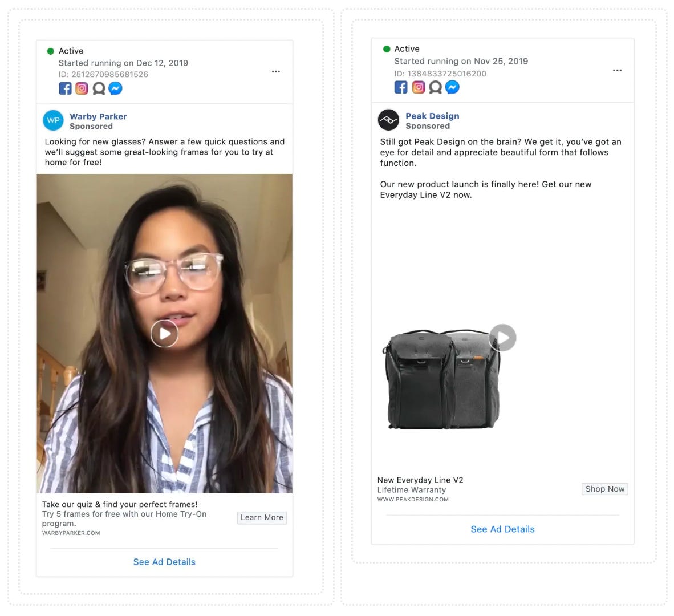Open the Warby Parker page name link
The image size is (674, 616).
click(x=99, y=116)
